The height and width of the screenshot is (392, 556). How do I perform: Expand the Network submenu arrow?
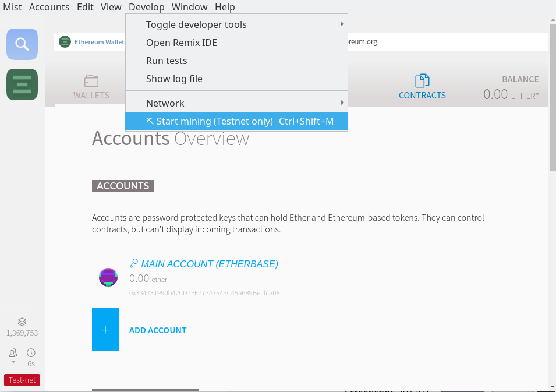342,103
